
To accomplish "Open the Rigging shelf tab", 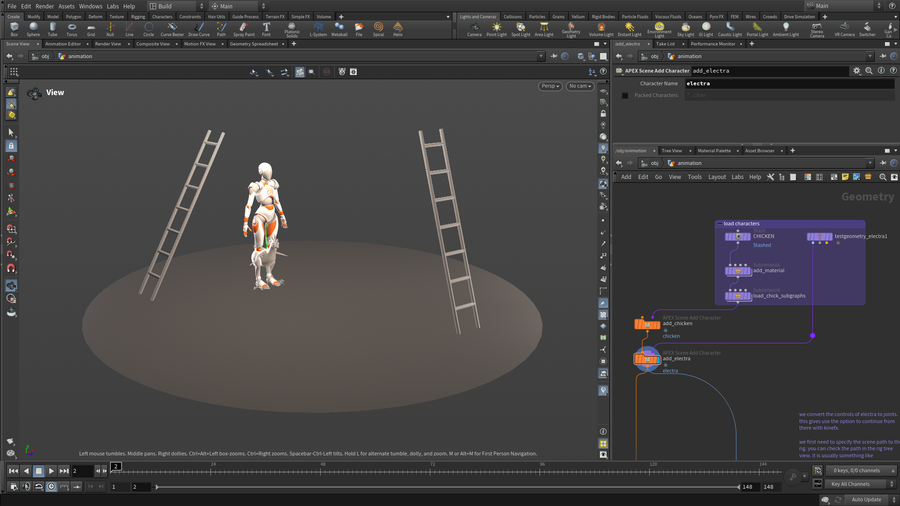I will 137,17.
